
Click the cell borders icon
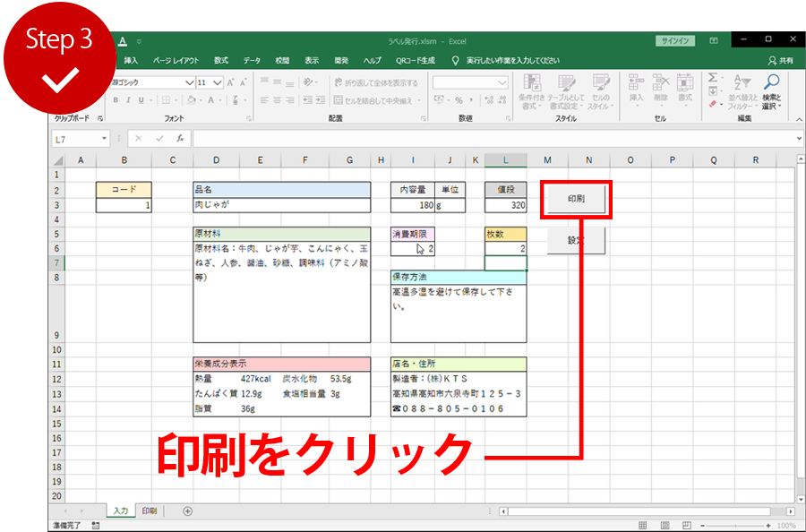[166, 100]
